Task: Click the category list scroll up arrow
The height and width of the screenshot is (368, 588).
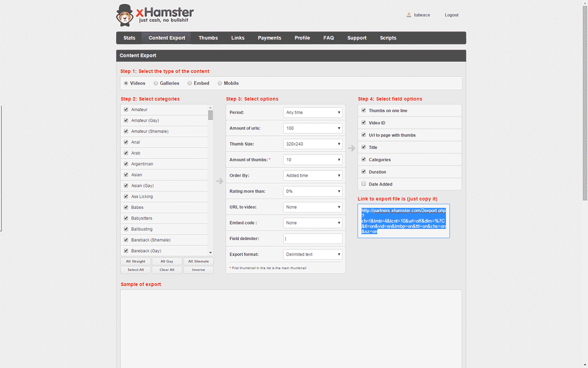Action: coord(210,107)
